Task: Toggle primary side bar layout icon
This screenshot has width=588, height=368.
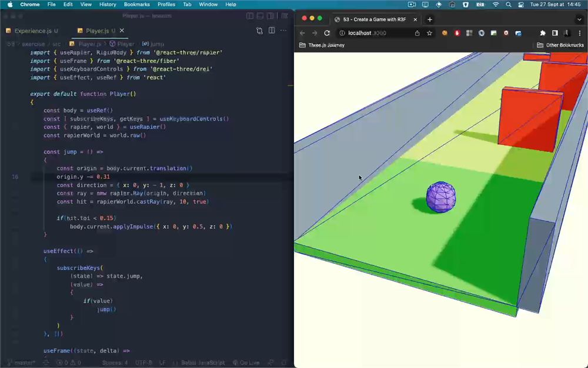Action: click(x=250, y=16)
